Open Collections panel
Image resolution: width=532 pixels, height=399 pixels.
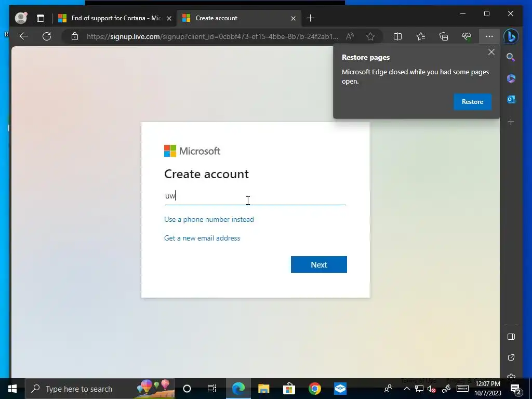[x=444, y=36]
